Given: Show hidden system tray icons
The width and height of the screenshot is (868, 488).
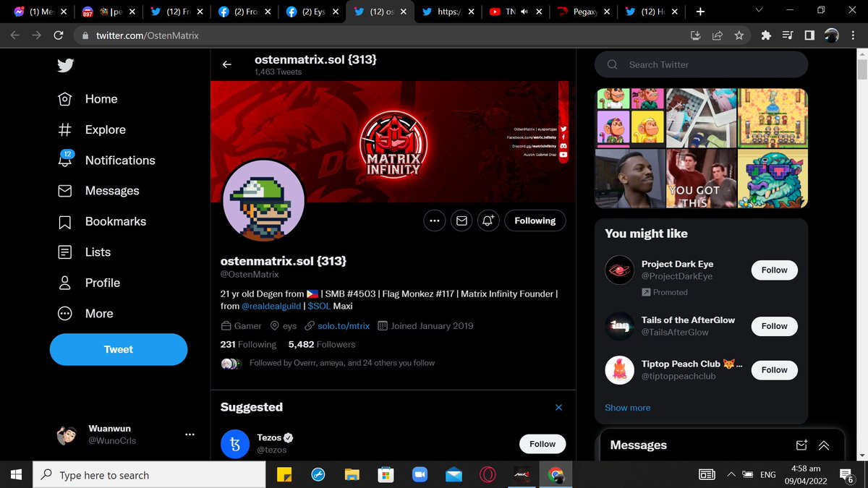Looking at the screenshot, I should point(731,475).
